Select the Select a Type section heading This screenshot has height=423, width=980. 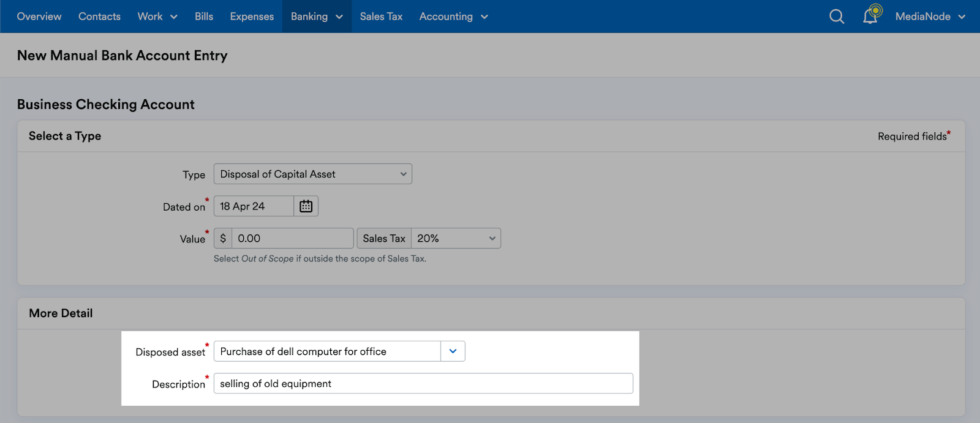pos(65,136)
